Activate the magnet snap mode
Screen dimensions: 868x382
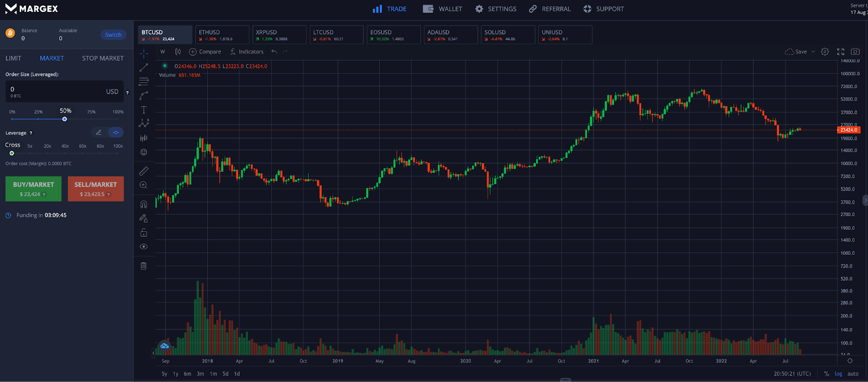point(144,204)
